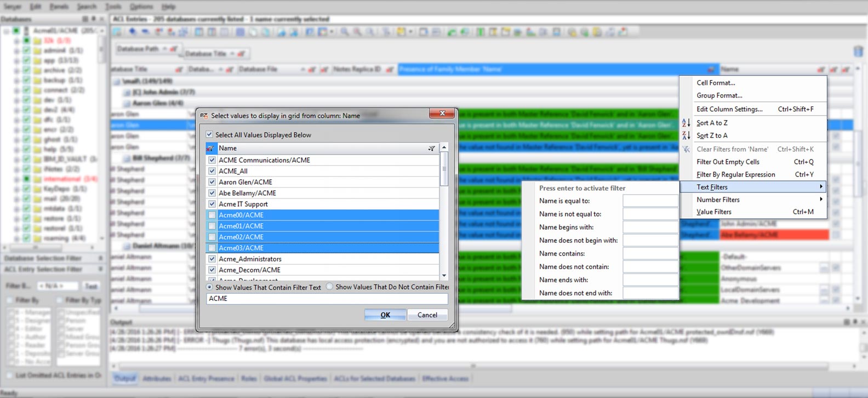The image size is (868, 398).
Task: Click the scroll down arrow in the values list
Action: tap(444, 275)
